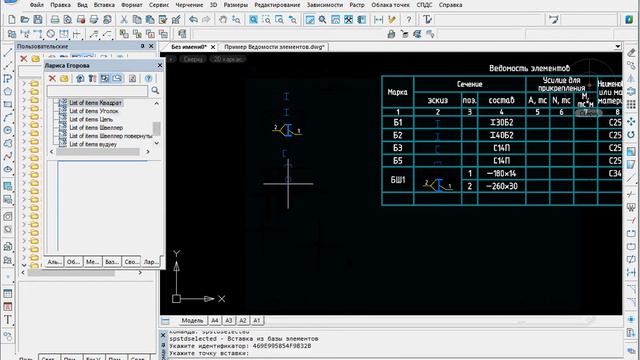The height and width of the screenshot is (360, 640).
Task: Select the rectangle tool in left toolbar
Action: (x=8, y=104)
